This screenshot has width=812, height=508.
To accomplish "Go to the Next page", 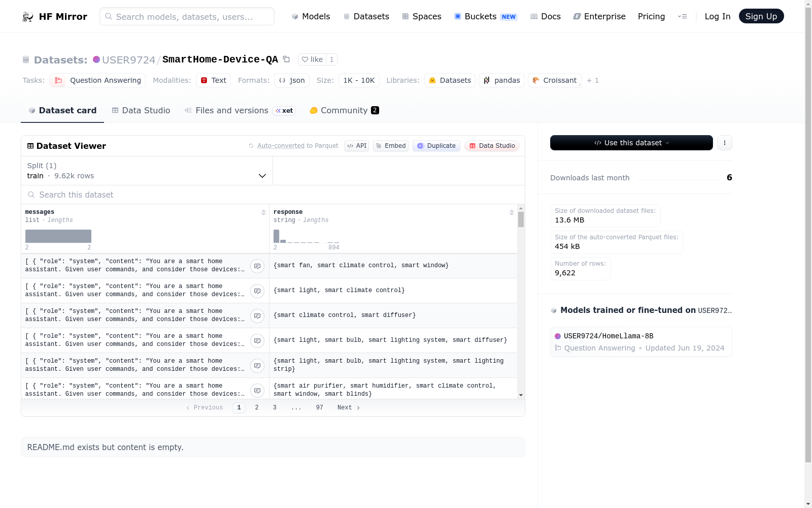I will (x=349, y=407).
